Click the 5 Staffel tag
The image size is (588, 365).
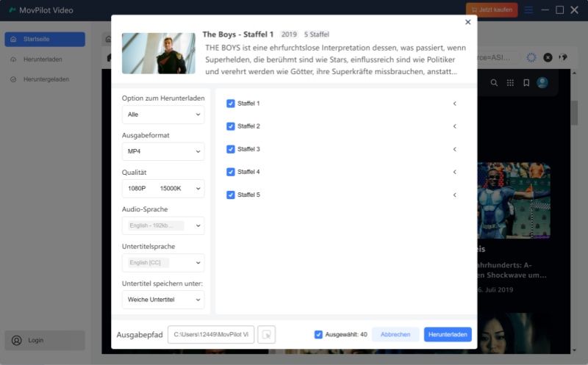[x=317, y=35]
